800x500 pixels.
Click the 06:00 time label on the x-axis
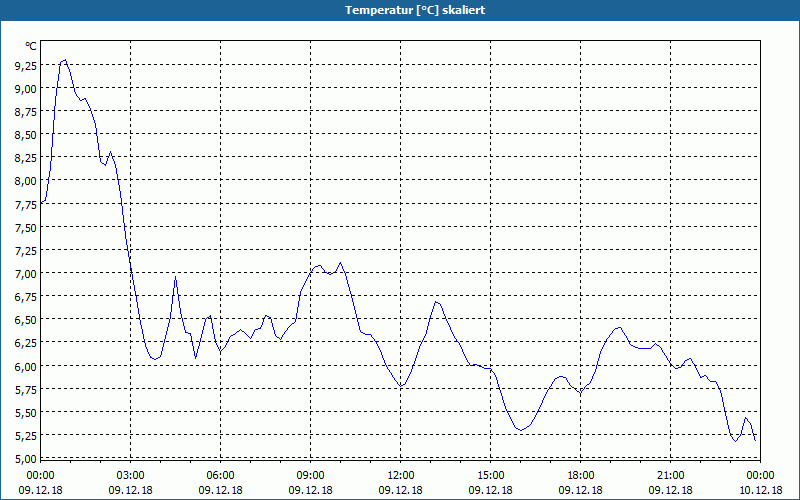pos(220,476)
